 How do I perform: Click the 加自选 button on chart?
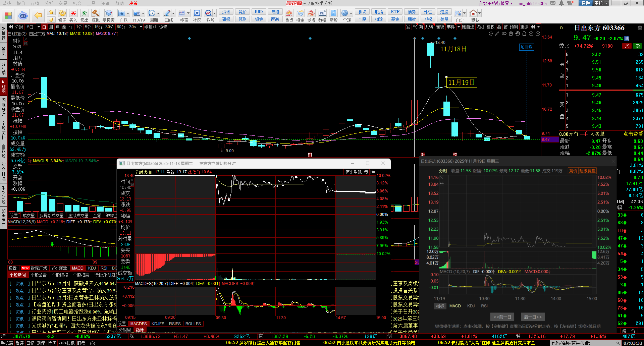526,47
